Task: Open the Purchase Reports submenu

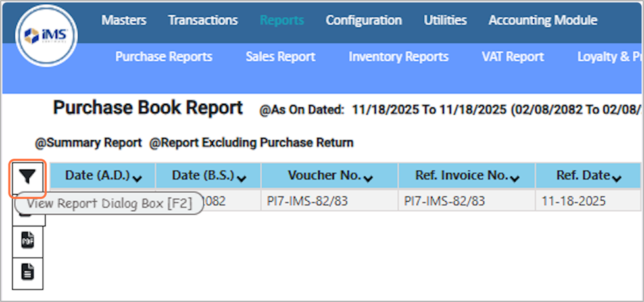Action: [x=164, y=57]
